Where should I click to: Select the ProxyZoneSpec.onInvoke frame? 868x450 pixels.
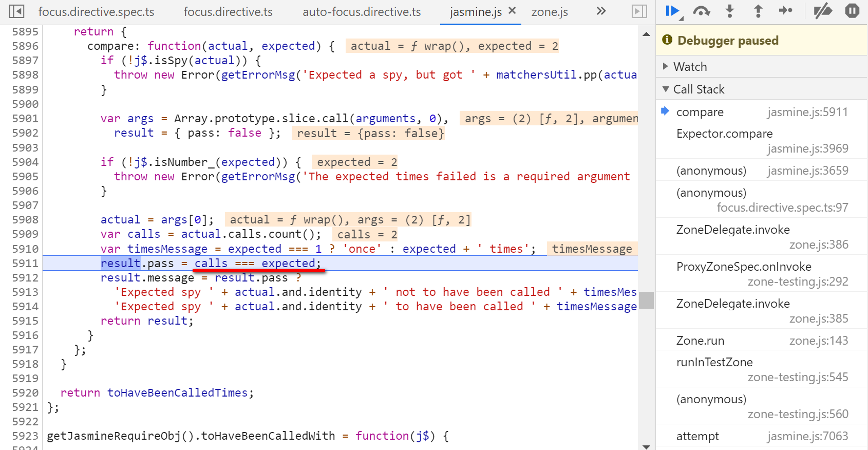tap(762, 274)
